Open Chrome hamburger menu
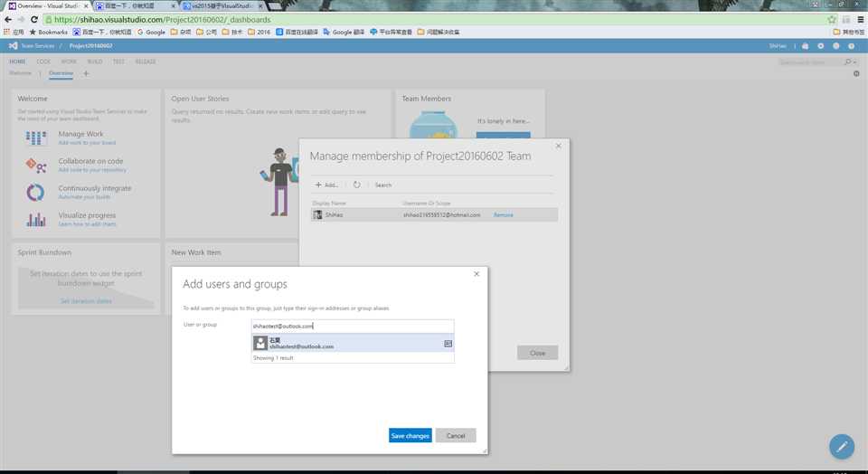The height and width of the screenshot is (474, 868). 860,19
